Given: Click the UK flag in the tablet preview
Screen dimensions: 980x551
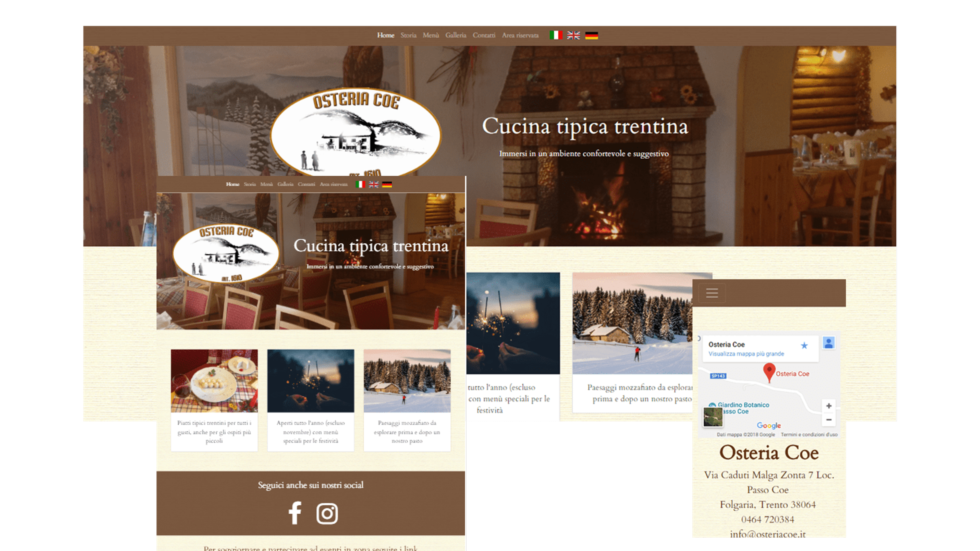Looking at the screenshot, I should (x=374, y=185).
